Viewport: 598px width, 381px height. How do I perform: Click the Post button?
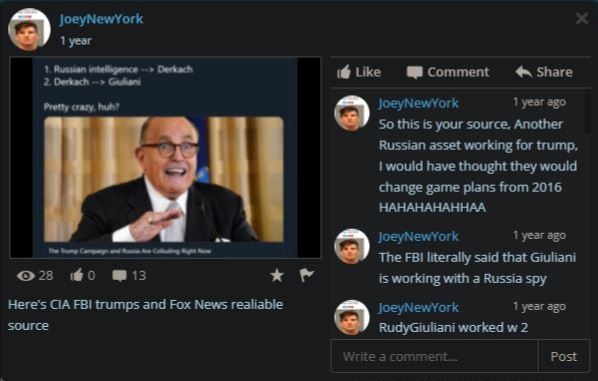[564, 356]
